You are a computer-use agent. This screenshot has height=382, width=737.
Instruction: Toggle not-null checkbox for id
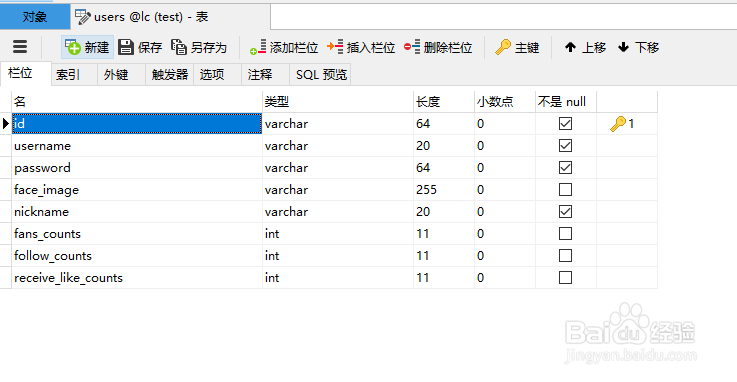(x=565, y=124)
